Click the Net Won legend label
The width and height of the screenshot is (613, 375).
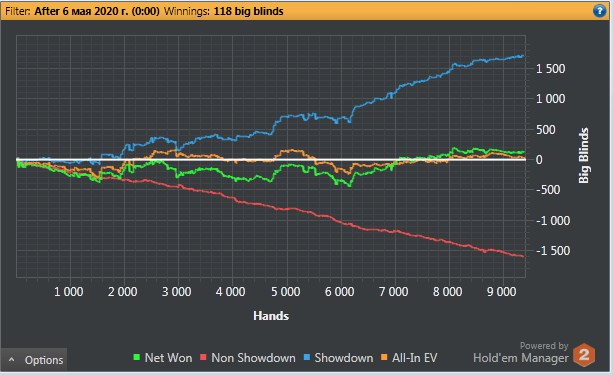pyautogui.click(x=168, y=358)
